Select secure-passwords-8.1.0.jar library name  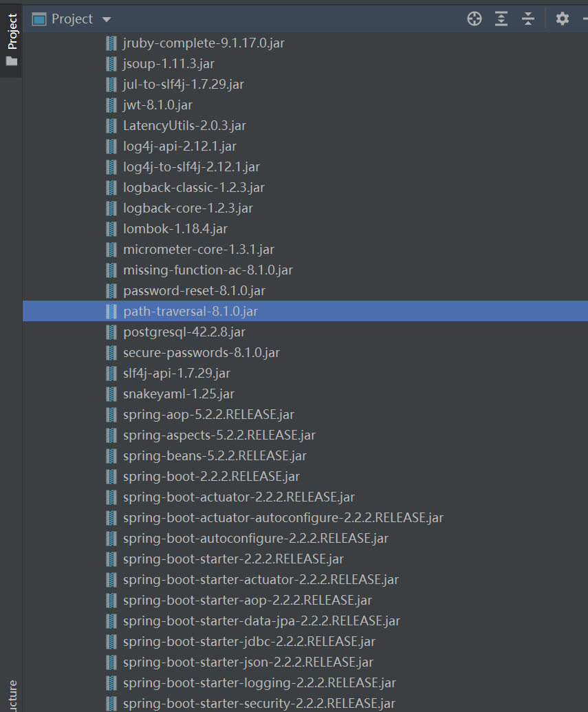[x=202, y=353]
